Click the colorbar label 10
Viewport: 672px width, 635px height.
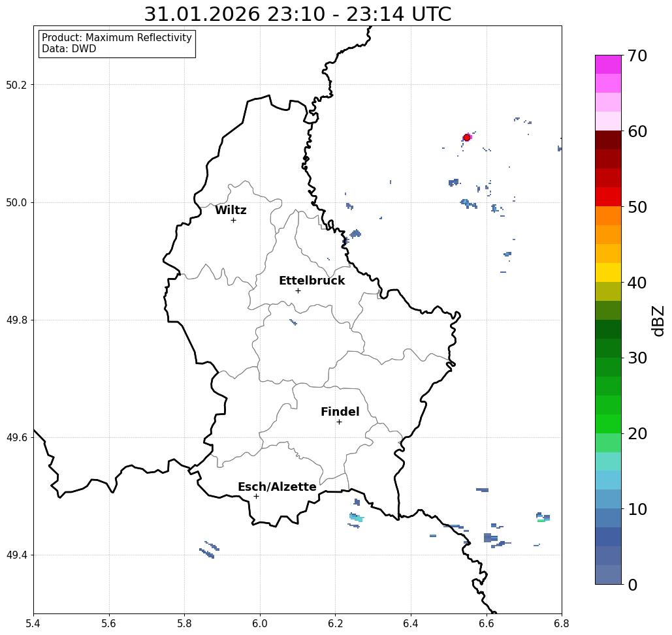(637, 509)
